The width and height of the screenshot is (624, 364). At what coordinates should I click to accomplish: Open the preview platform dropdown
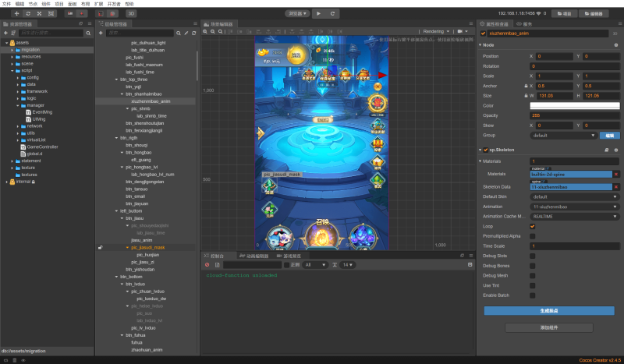[297, 13]
